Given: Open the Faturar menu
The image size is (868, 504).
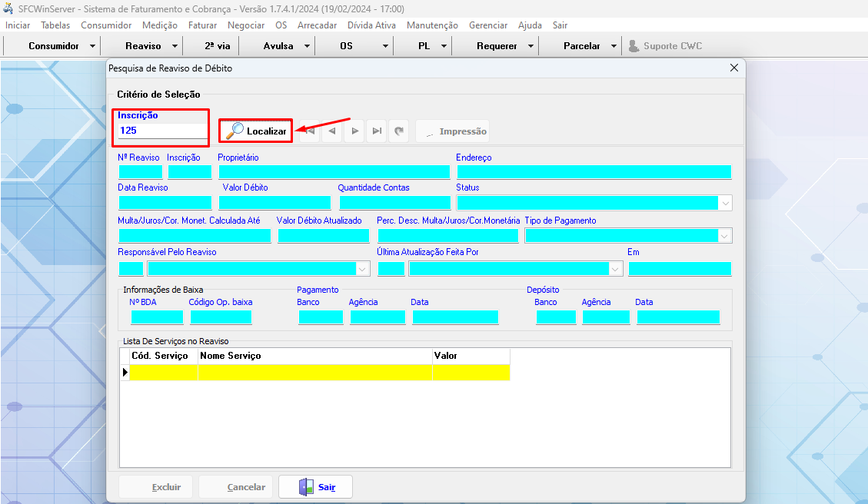Looking at the screenshot, I should [x=202, y=25].
